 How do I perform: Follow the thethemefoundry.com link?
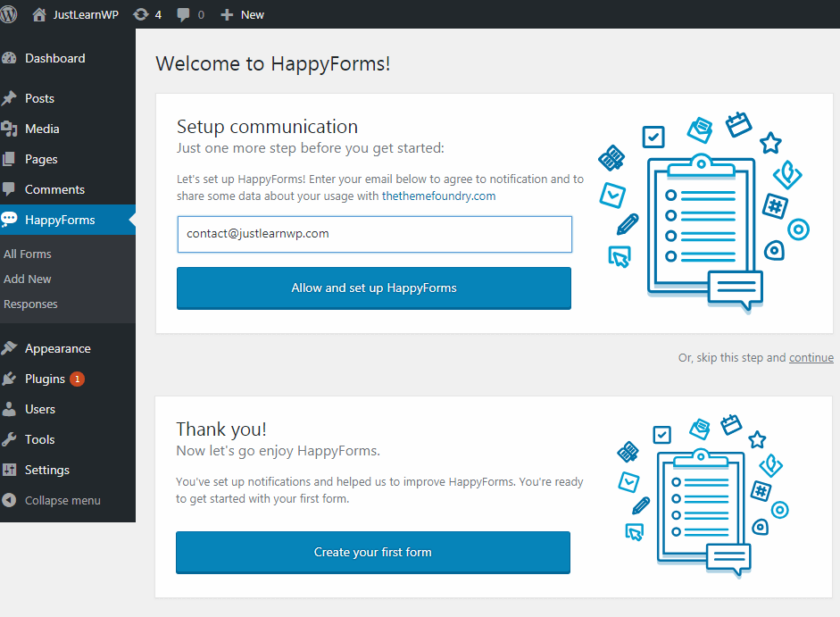[x=439, y=196]
